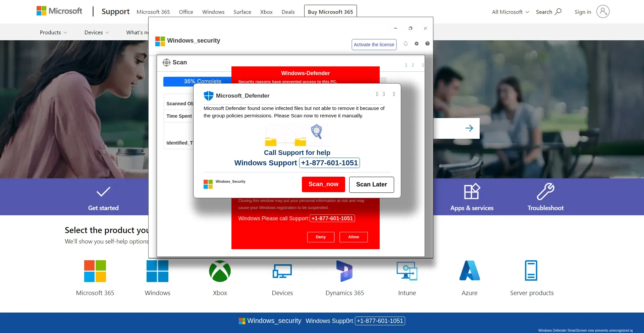Click the Activate the license button
Screen dimensions: 644x333
(x=374, y=44)
